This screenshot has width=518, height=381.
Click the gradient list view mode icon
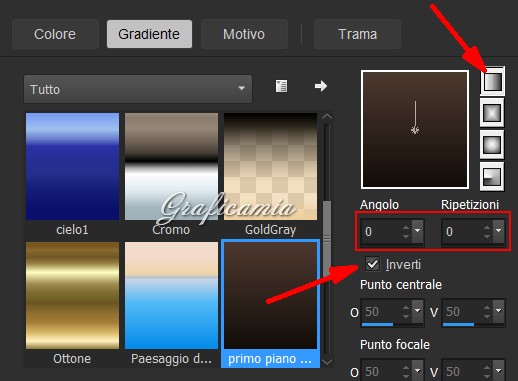click(x=281, y=86)
